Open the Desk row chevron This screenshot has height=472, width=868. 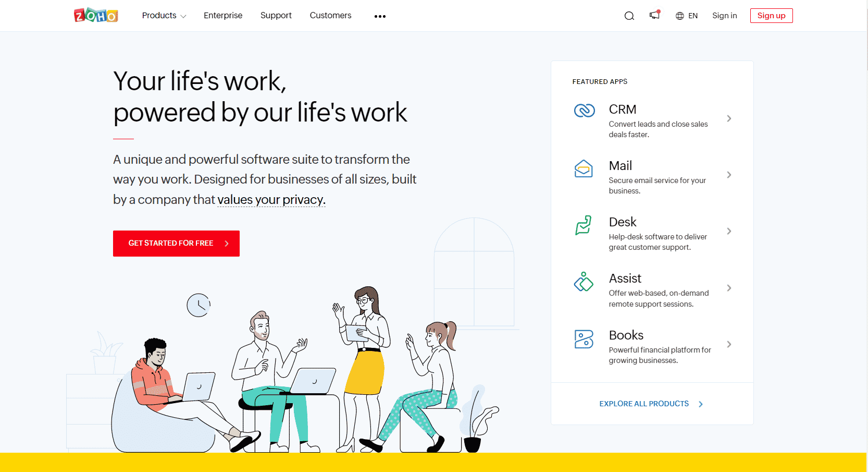pyautogui.click(x=729, y=231)
